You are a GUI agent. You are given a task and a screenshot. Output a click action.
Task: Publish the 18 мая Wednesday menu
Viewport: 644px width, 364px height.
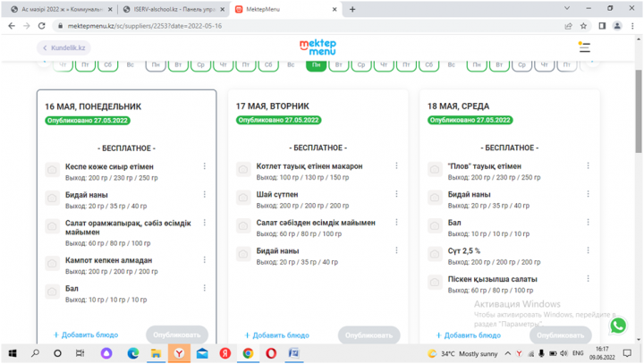point(560,335)
